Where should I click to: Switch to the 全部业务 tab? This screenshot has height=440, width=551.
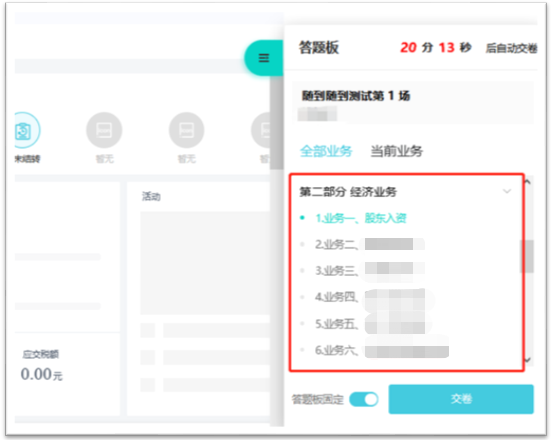coord(326,151)
